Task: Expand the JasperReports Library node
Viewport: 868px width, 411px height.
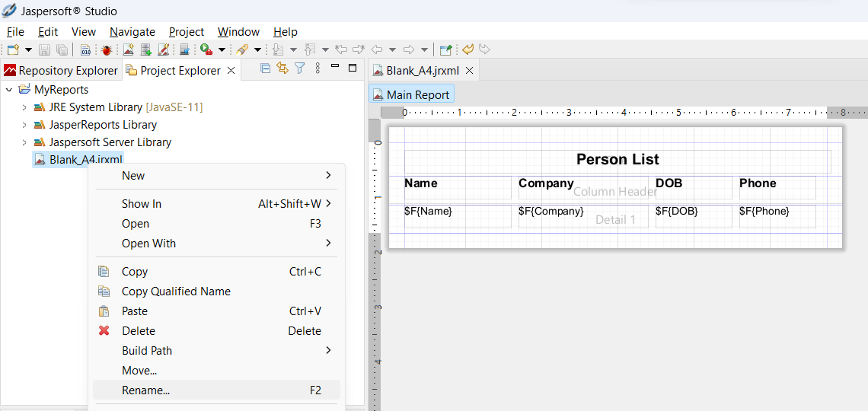Action: [x=24, y=125]
